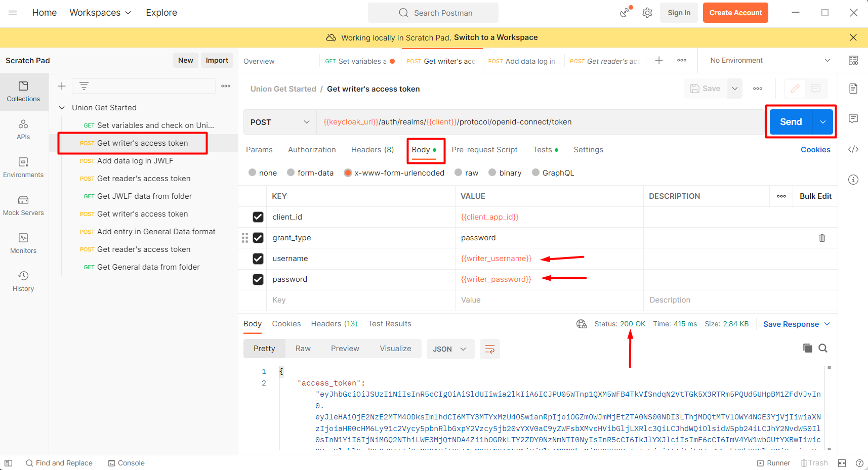
Task: Search within the response body
Action: pyautogui.click(x=823, y=348)
